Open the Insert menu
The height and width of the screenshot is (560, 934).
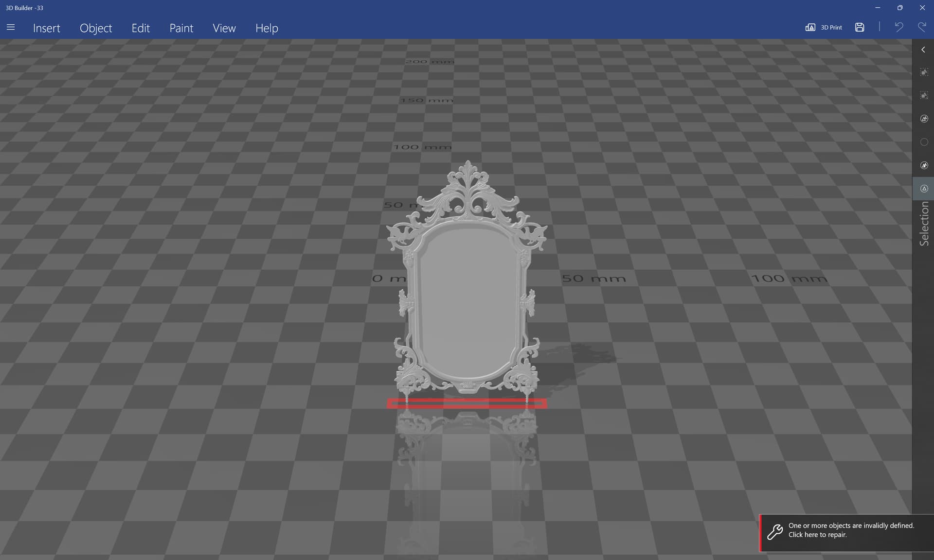[47, 28]
